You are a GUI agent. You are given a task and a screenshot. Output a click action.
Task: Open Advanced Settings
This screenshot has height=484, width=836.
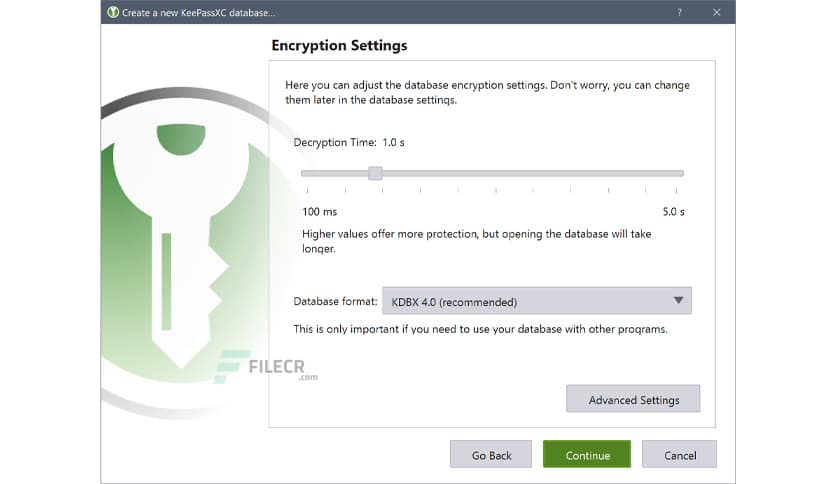[633, 399]
